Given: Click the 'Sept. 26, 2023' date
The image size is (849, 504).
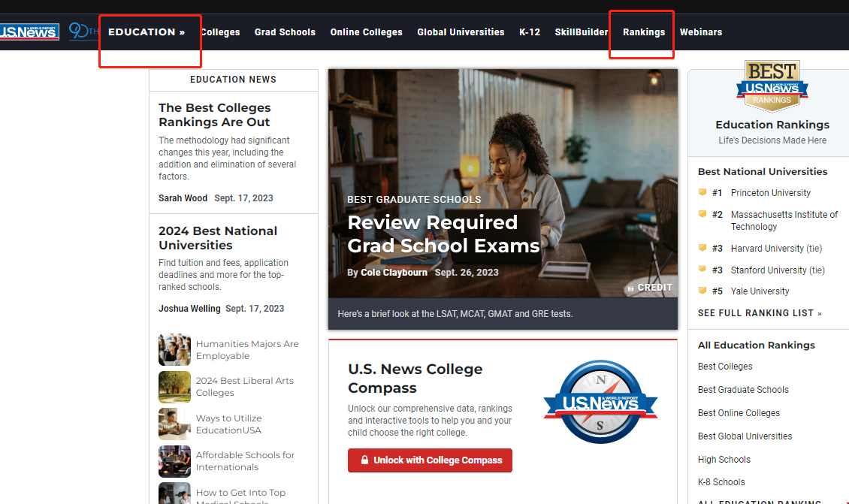Looking at the screenshot, I should [467, 273].
